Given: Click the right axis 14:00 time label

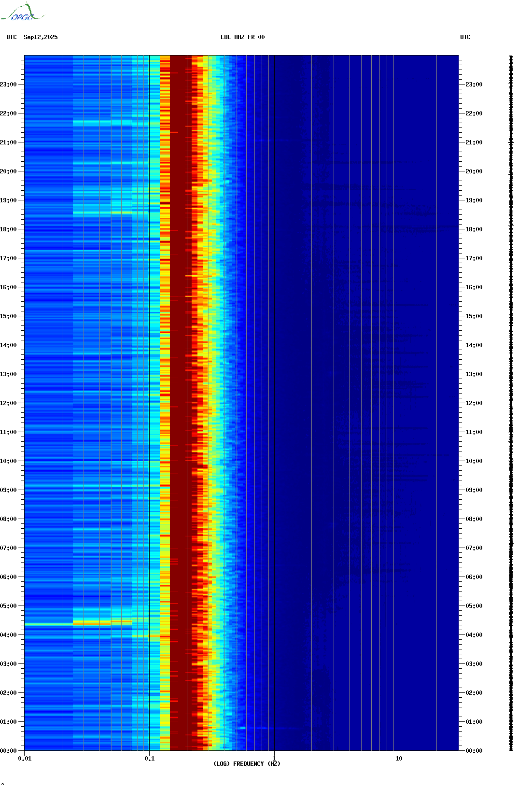Looking at the screenshot, I should [474, 345].
